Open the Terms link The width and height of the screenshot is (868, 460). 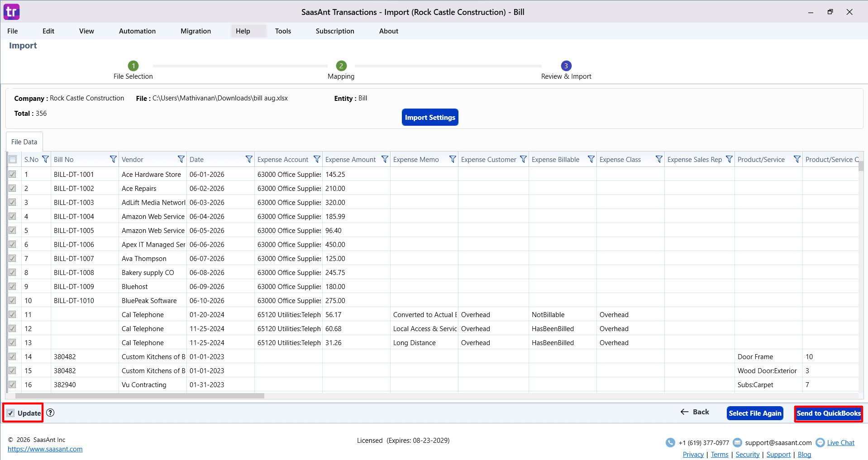click(x=720, y=455)
